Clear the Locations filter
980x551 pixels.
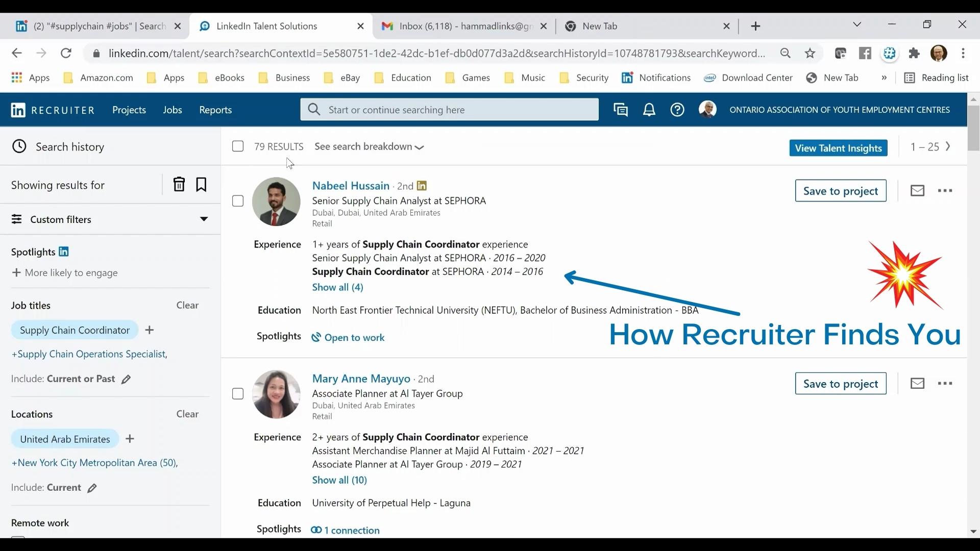[187, 414]
